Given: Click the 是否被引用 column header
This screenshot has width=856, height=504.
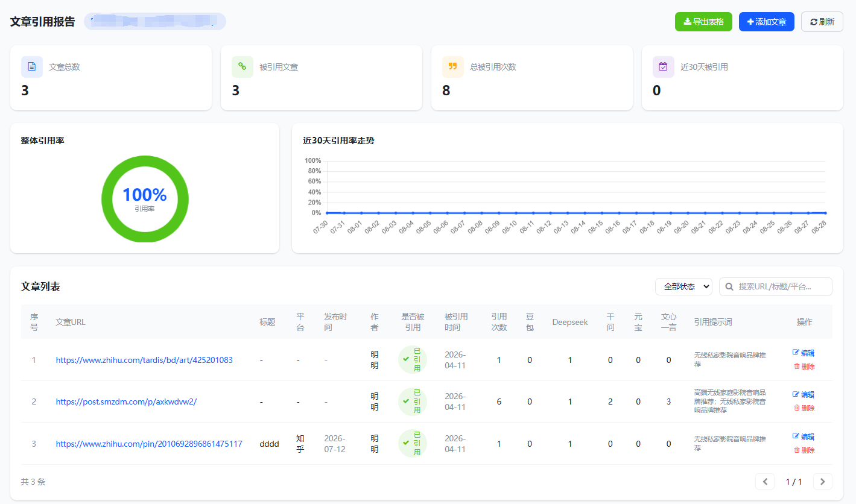Looking at the screenshot, I should coord(413,322).
